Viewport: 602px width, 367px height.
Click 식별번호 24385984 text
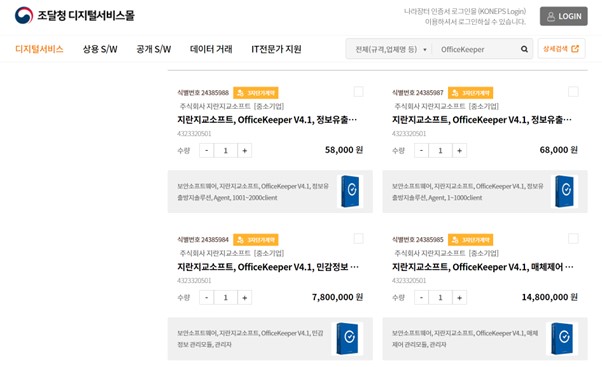(203, 240)
